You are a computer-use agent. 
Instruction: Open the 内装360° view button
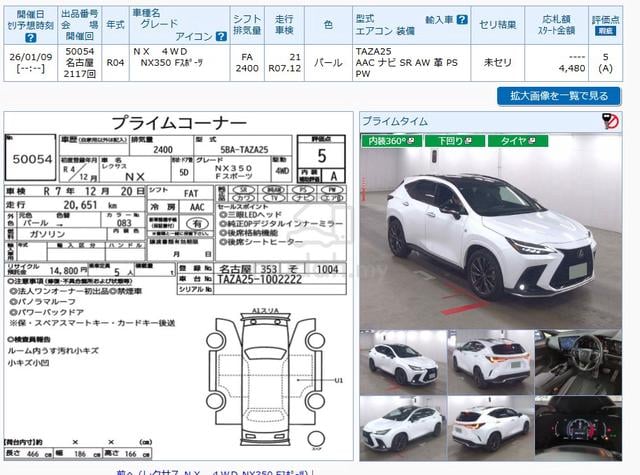391,141
